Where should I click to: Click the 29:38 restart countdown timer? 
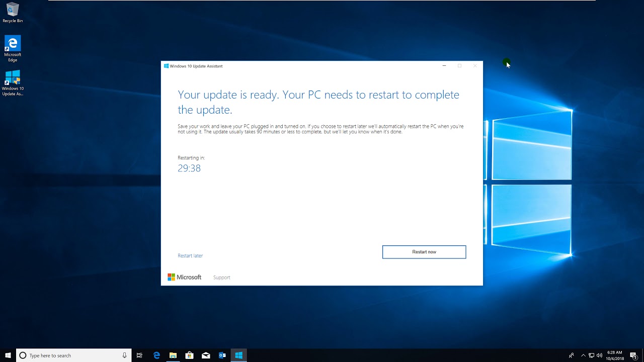click(x=189, y=168)
